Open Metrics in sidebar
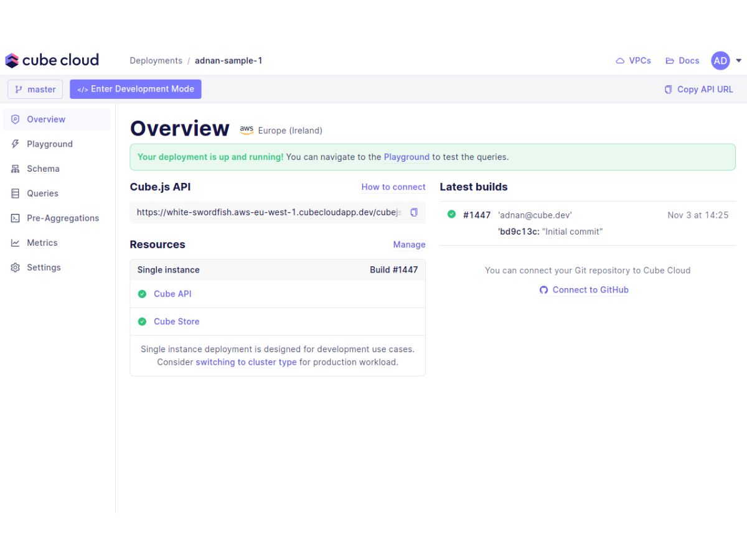 click(57, 243)
